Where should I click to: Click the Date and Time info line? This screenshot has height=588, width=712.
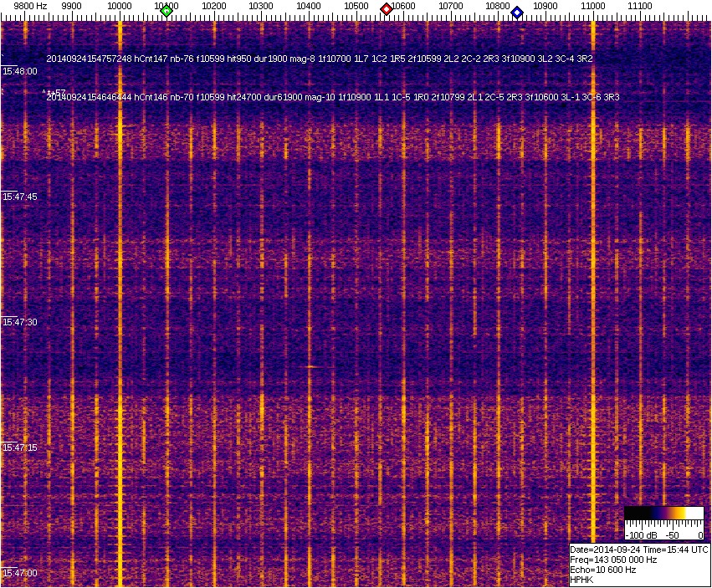pos(638,550)
